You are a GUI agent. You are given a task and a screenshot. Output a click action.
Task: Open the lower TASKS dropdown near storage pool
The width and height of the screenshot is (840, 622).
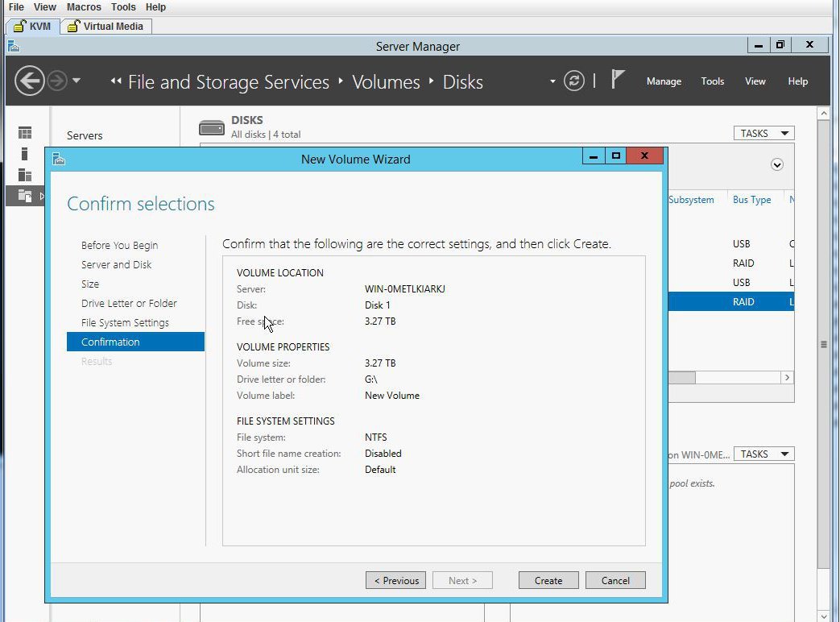pos(763,454)
